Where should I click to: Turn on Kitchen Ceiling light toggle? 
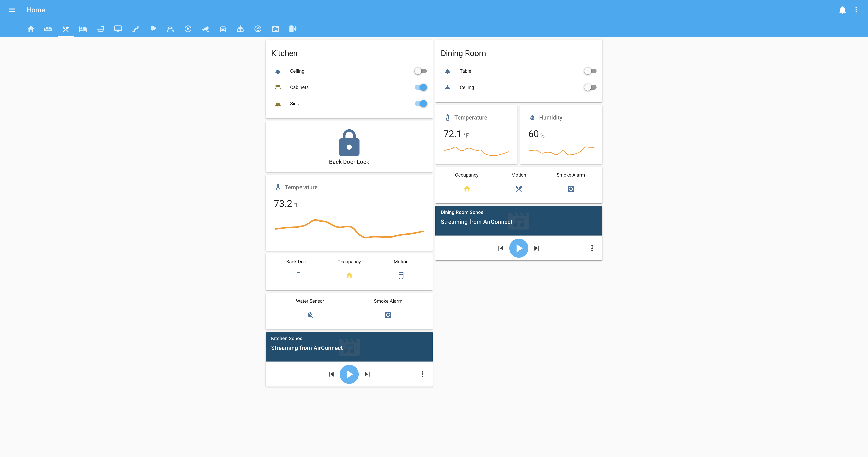click(420, 71)
